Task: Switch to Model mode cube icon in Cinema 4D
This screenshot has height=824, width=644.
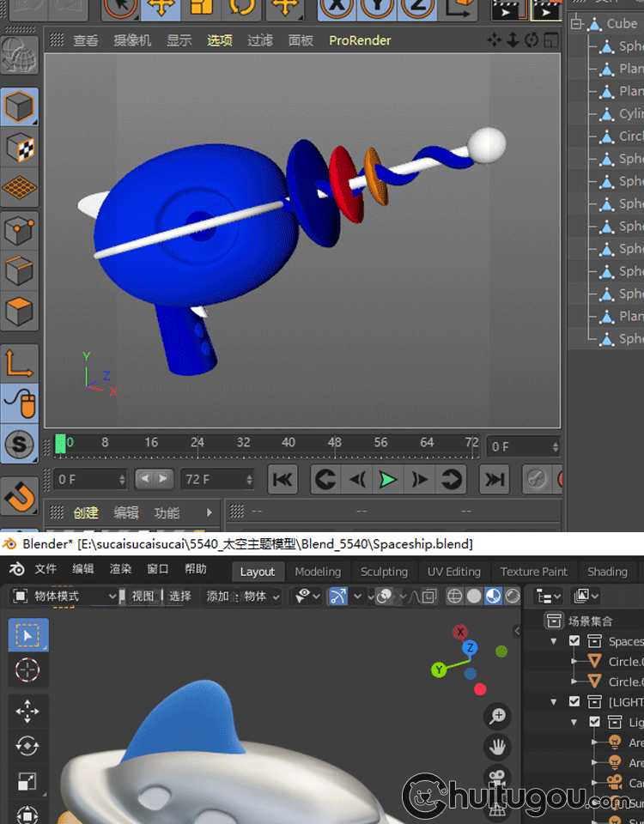Action: click(x=20, y=107)
